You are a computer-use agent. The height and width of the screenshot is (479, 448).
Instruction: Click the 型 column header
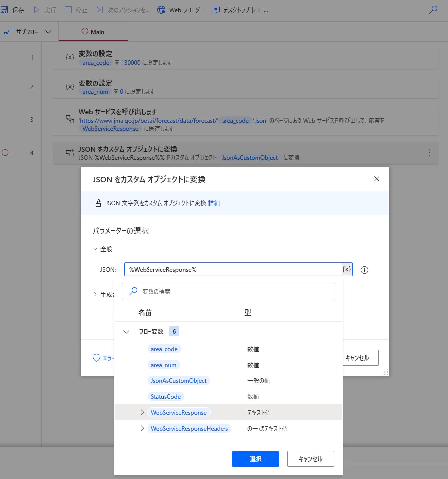coord(248,313)
